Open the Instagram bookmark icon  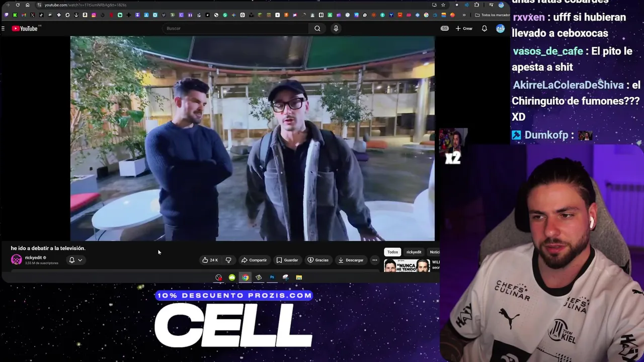[94, 15]
